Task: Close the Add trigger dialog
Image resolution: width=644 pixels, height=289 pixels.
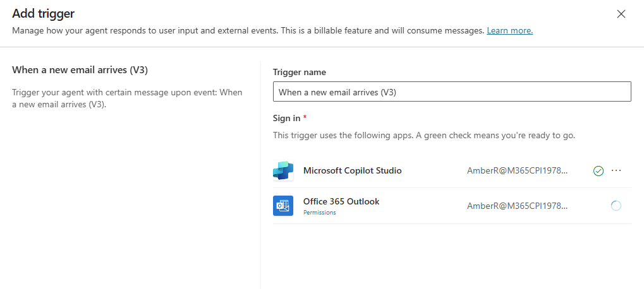Action: [621, 14]
